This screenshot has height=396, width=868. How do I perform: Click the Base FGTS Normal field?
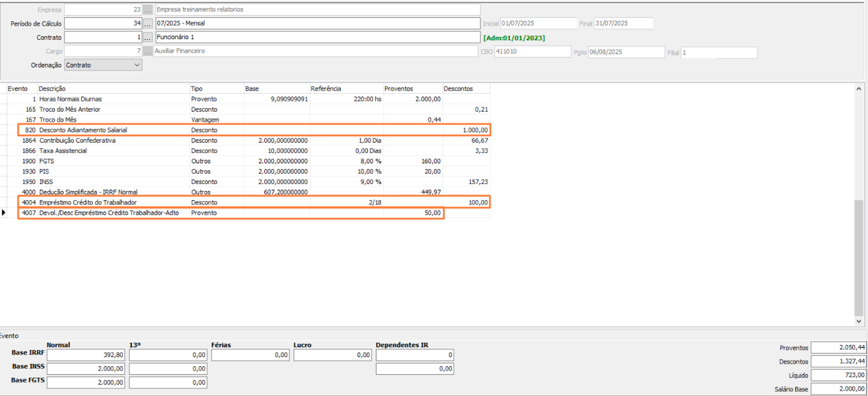(86, 382)
